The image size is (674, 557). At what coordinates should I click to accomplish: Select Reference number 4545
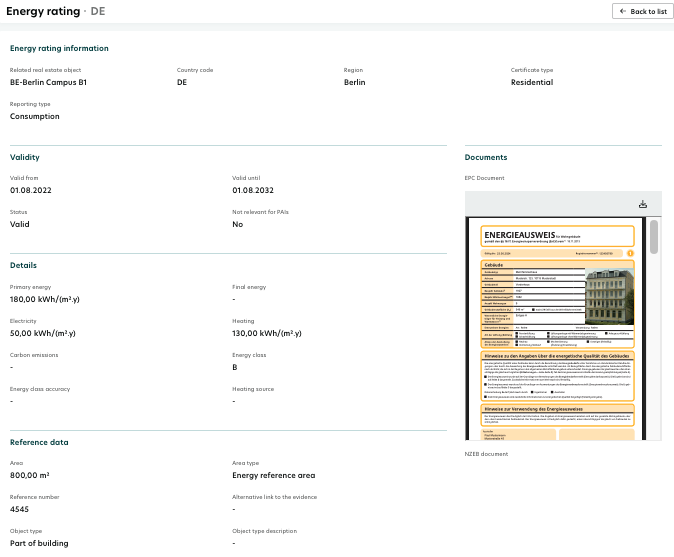19,509
